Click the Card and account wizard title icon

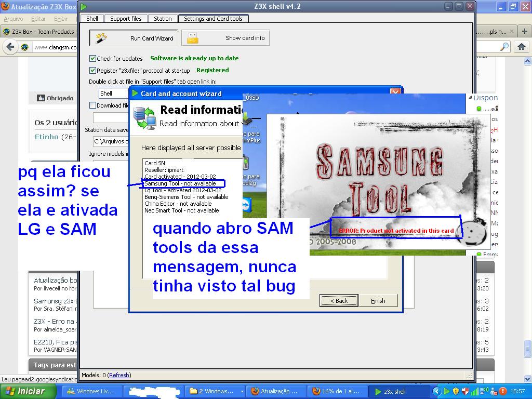[x=135, y=94]
